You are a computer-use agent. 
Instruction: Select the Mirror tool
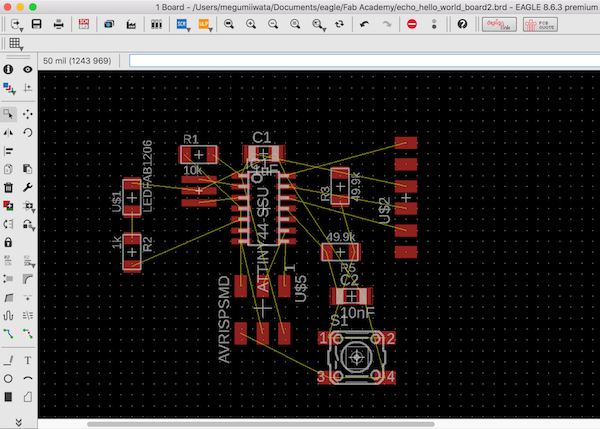coord(8,132)
